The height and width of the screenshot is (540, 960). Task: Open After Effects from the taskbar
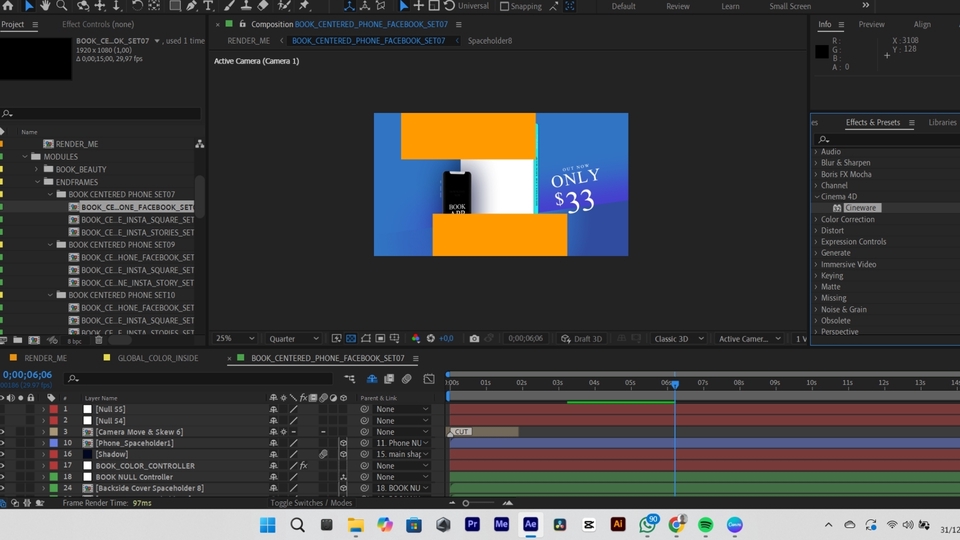tap(530, 525)
